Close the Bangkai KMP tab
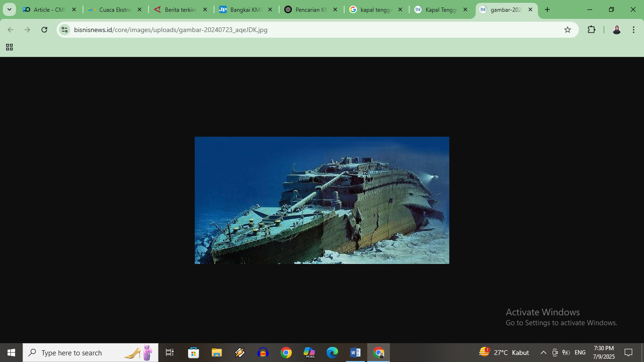644x362 pixels. [270, 9]
